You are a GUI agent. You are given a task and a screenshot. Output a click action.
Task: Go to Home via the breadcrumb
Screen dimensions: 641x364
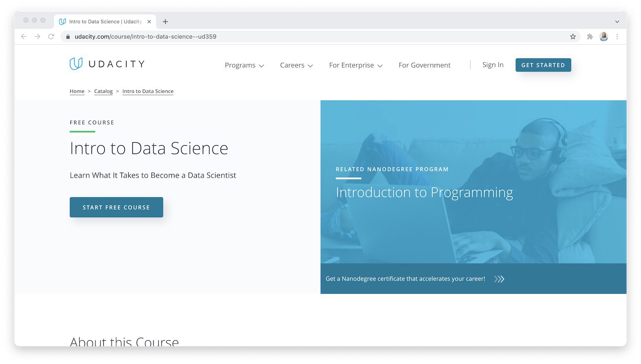[77, 91]
